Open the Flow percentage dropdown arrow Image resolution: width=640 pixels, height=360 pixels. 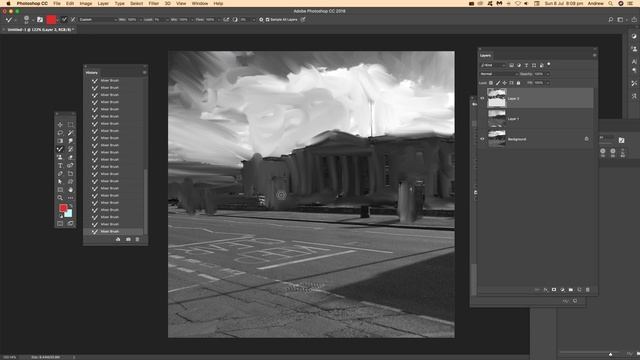pyautogui.click(x=219, y=20)
